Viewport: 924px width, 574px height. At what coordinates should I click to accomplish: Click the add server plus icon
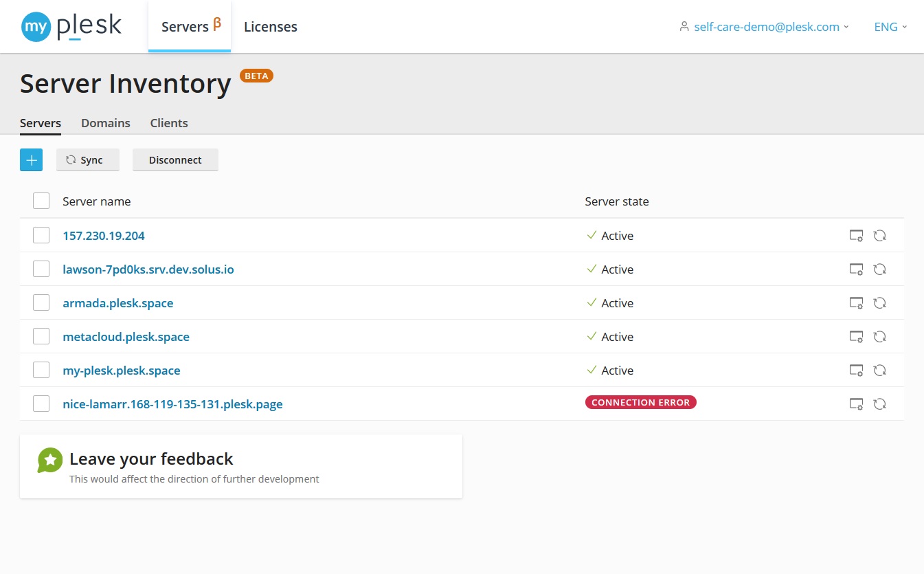31,159
